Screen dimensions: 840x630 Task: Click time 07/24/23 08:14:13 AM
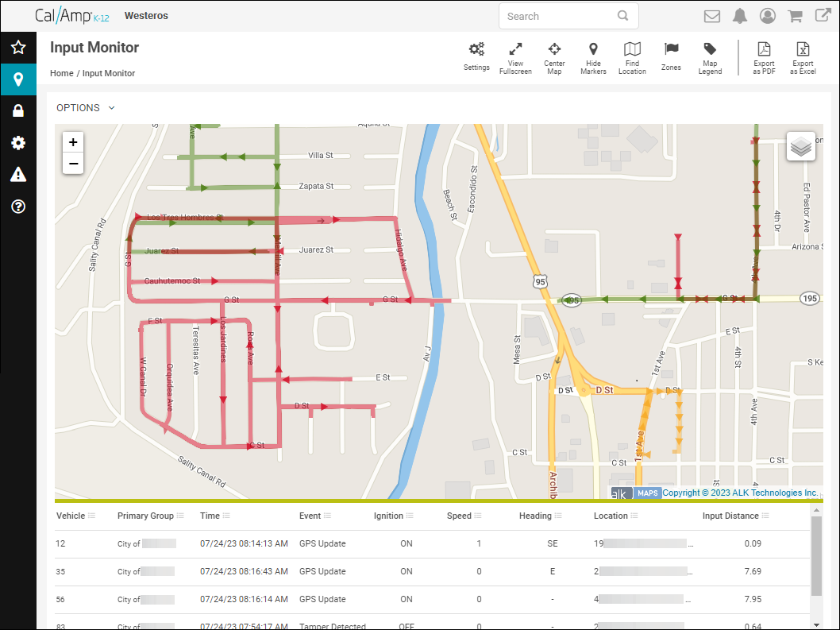(244, 543)
